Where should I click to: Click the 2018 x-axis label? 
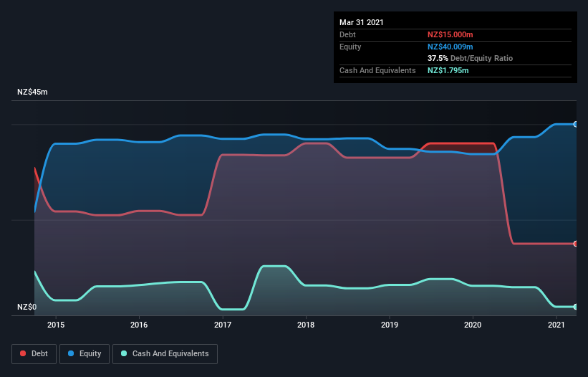pos(306,325)
